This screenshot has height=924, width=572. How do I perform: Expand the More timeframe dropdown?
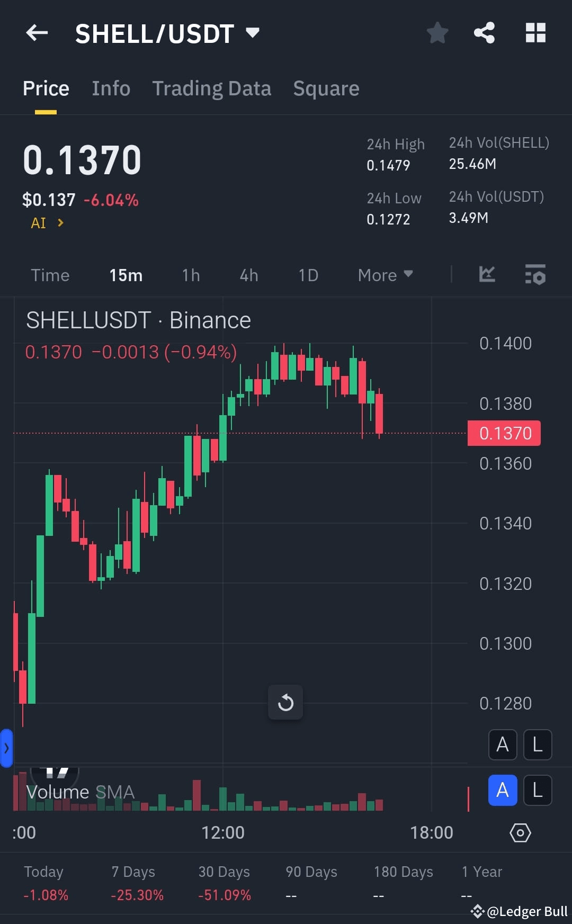tap(385, 275)
